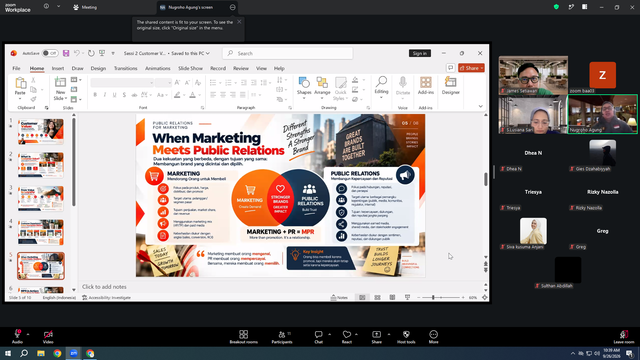Screen dimensions: 640x360
Task: Open the Review tab
Action: pyautogui.click(x=241, y=68)
